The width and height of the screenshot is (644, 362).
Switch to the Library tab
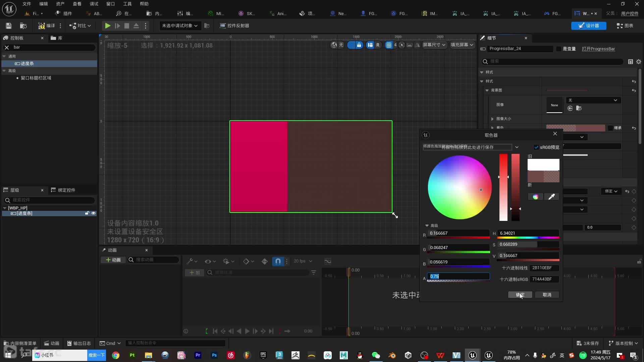[x=57, y=38]
